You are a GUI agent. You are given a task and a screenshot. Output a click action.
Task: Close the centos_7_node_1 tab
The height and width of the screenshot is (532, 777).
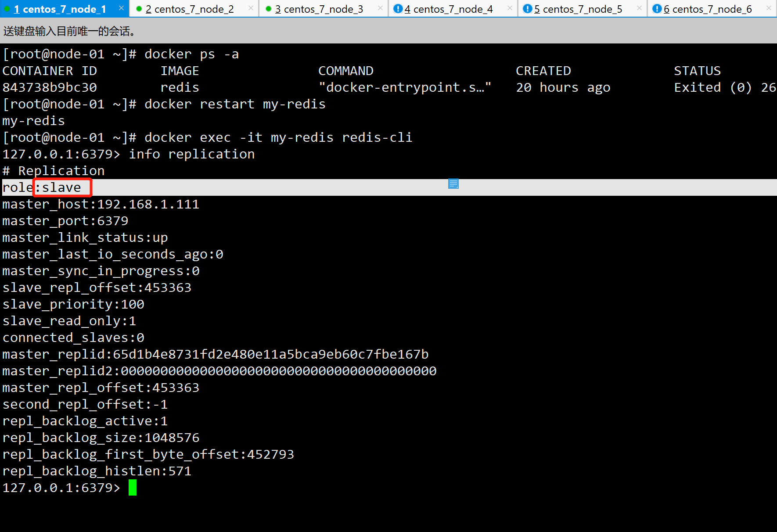coord(121,8)
